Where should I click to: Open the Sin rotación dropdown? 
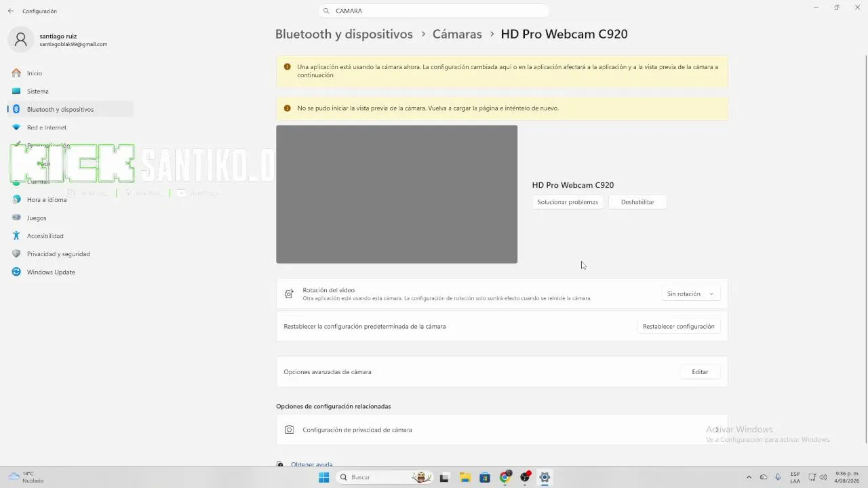(690, 294)
